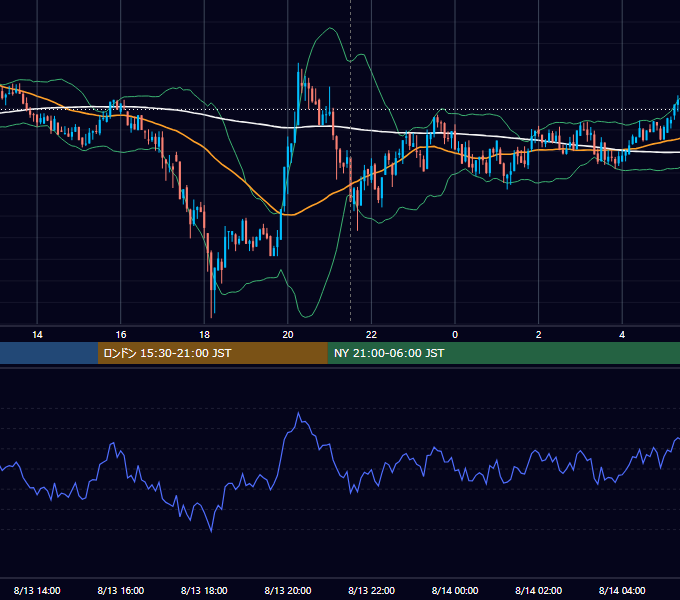
Task: Click the 8/14 04:00 indicator time label
Action: click(622, 590)
